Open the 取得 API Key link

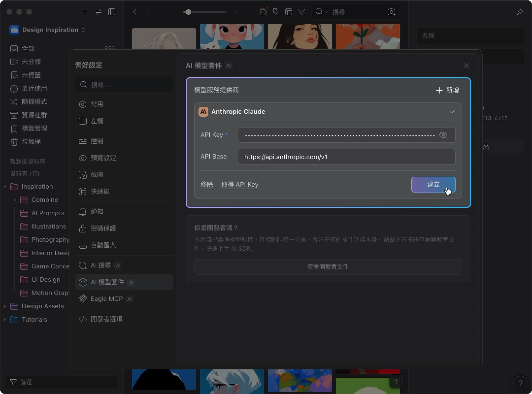pos(240,184)
